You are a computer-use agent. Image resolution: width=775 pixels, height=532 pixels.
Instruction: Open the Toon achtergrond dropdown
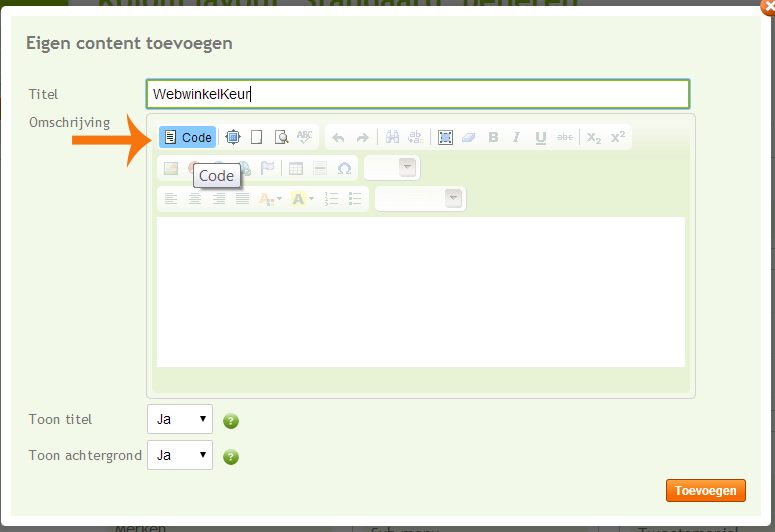(180, 455)
